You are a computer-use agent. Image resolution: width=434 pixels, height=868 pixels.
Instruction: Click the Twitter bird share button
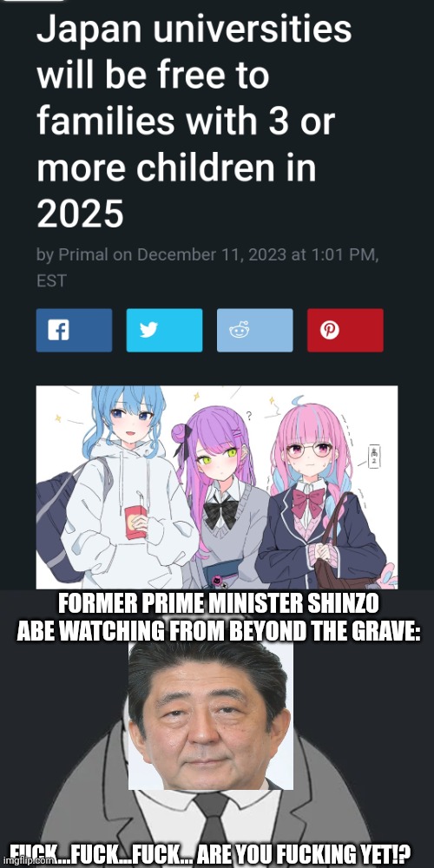coord(164,331)
